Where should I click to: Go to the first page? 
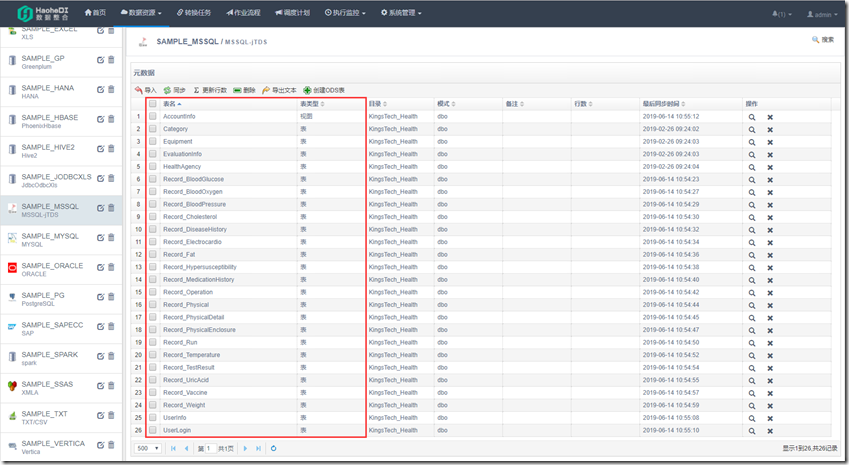173,448
